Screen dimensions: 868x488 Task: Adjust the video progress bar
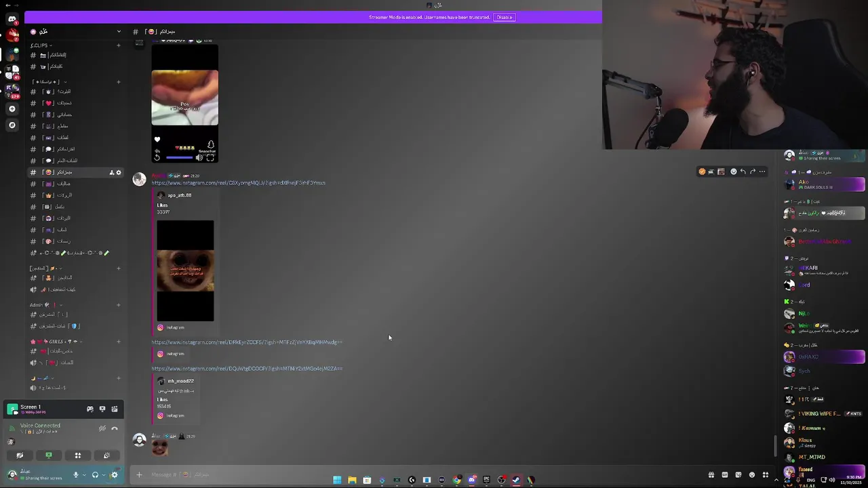point(179,157)
